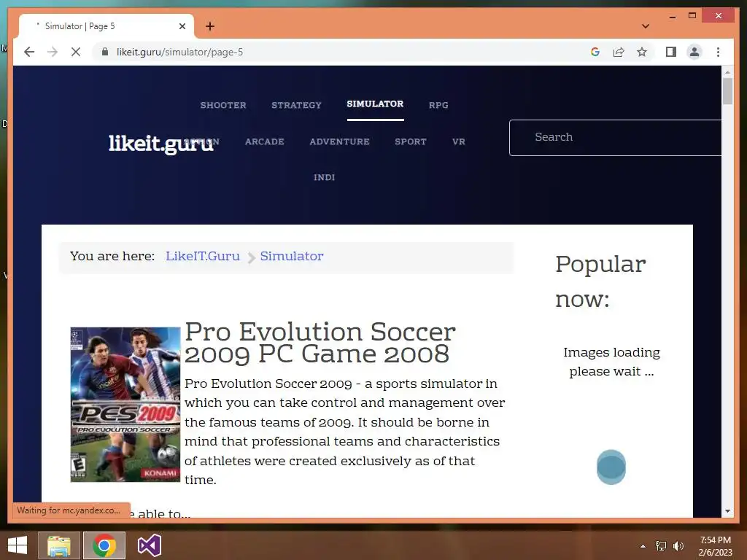Screen dimensions: 747x560
Task: Toggle the browser side panel icon
Action: (671, 52)
